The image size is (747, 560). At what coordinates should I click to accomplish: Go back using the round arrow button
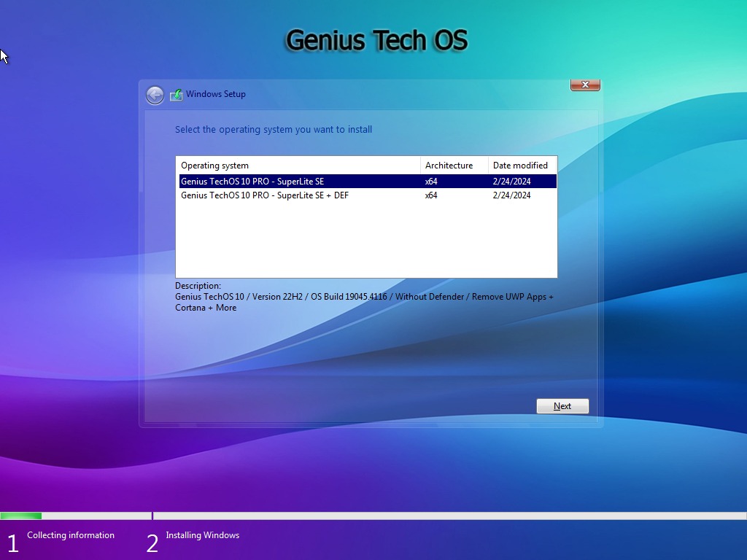(x=155, y=95)
